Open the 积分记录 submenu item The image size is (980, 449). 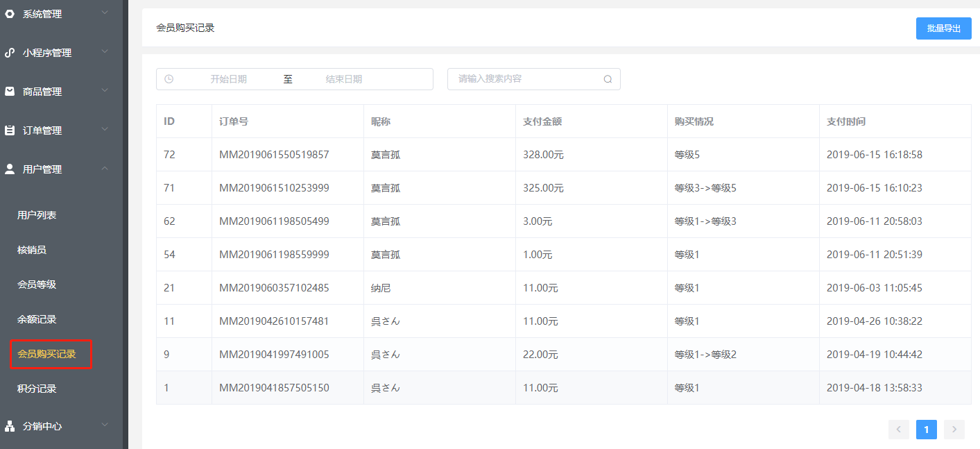click(x=37, y=389)
